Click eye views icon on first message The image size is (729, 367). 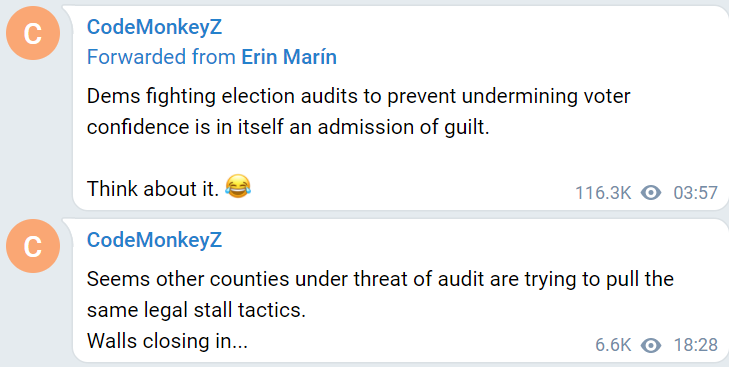pos(651,193)
